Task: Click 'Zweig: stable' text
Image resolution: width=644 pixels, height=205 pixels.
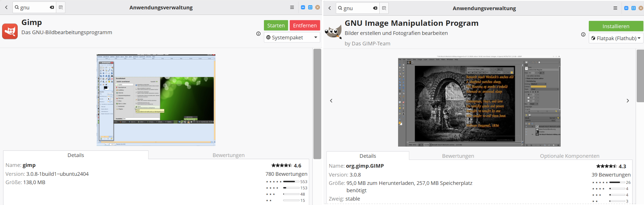Action: [x=345, y=199]
